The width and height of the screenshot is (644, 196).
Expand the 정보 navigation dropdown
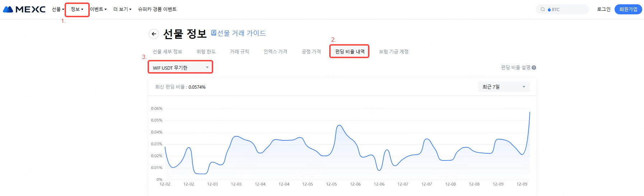[x=77, y=9]
